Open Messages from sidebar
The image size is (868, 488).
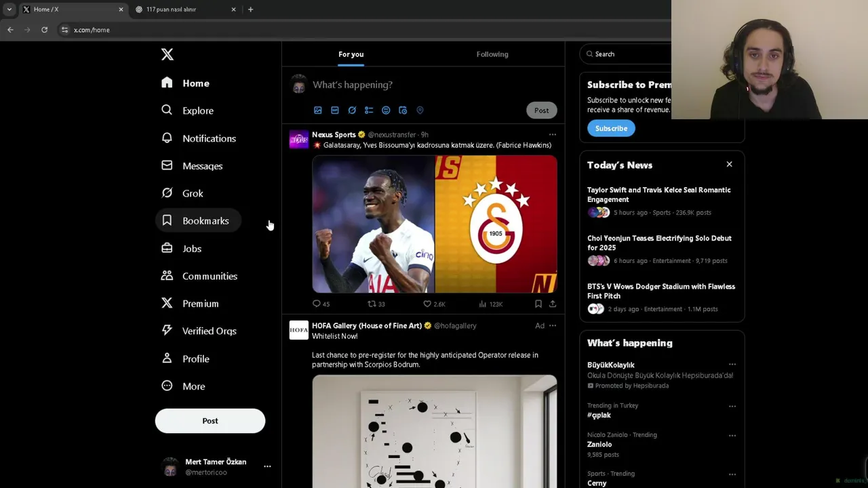(x=192, y=165)
